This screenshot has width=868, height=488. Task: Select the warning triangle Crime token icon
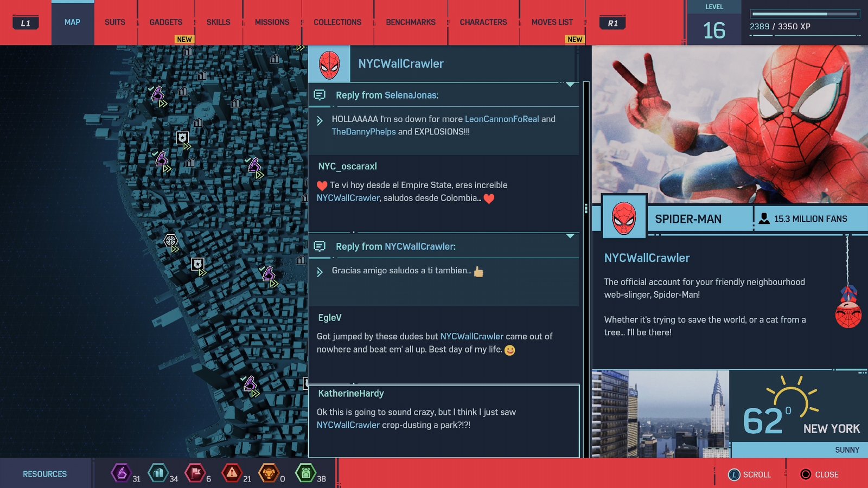232,473
